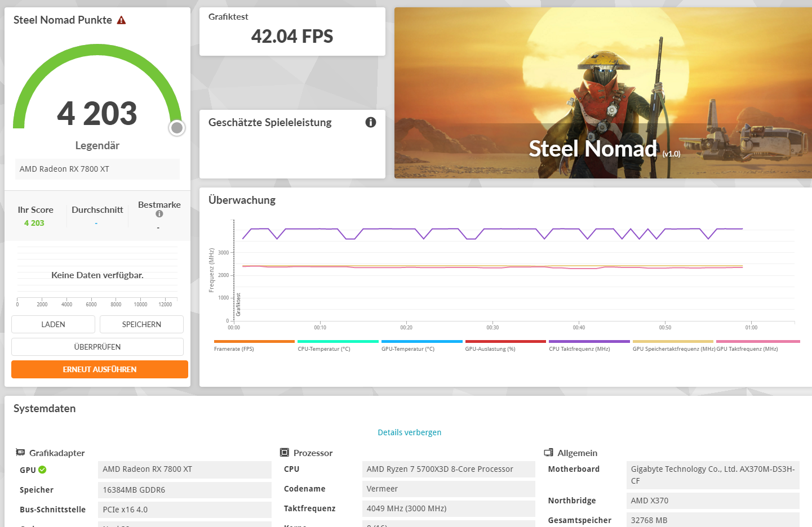The height and width of the screenshot is (527, 812).
Task: Toggle the CPU Taktfrequenz (MHz) legend entry
Action: (x=589, y=346)
